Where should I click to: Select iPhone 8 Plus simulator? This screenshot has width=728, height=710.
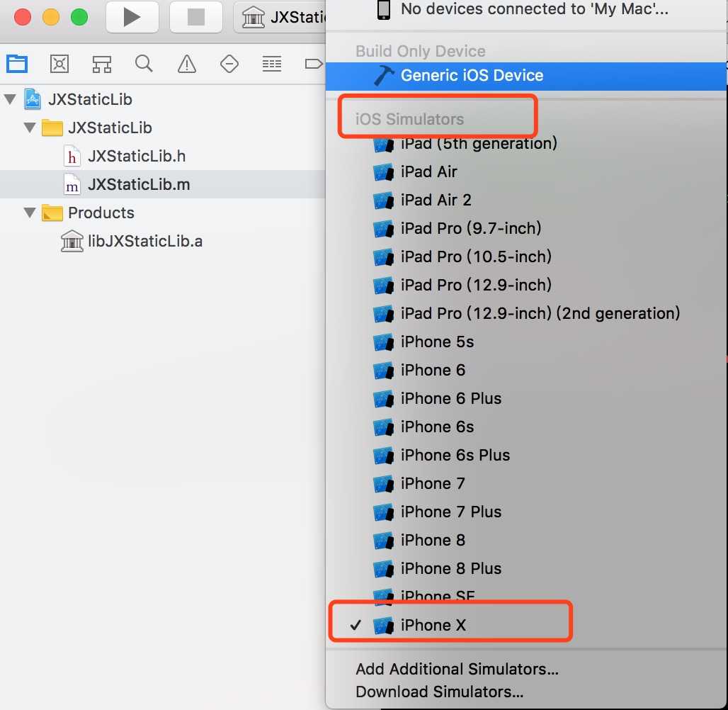(526, 568)
